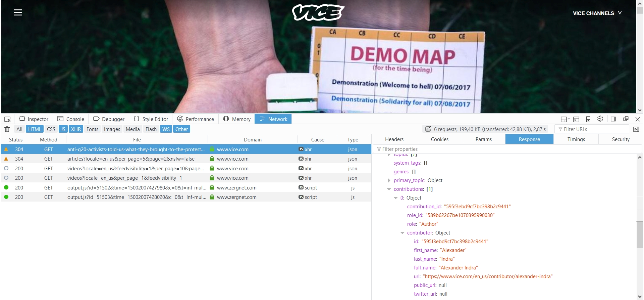Toggle the Other filter
644x300 pixels.
click(x=181, y=129)
